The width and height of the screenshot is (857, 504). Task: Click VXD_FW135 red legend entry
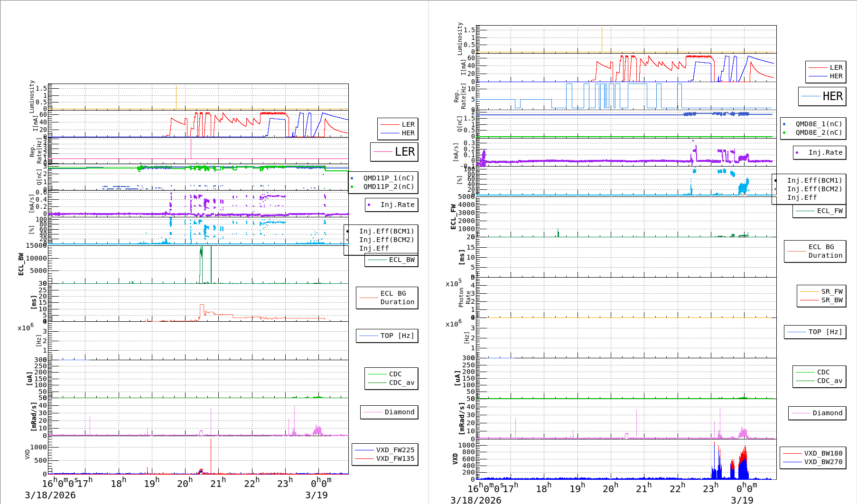pos(395,458)
